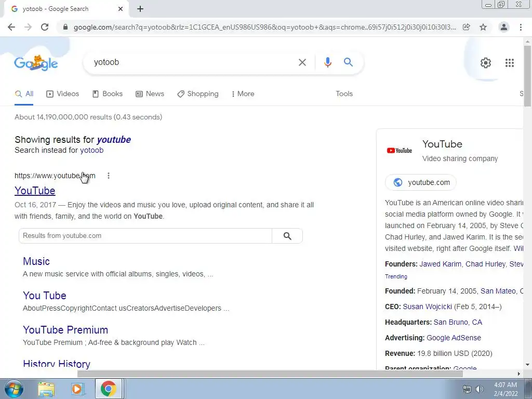The height and width of the screenshot is (399, 532).
Task: Search instead for yotoob link
Action: (x=91, y=150)
